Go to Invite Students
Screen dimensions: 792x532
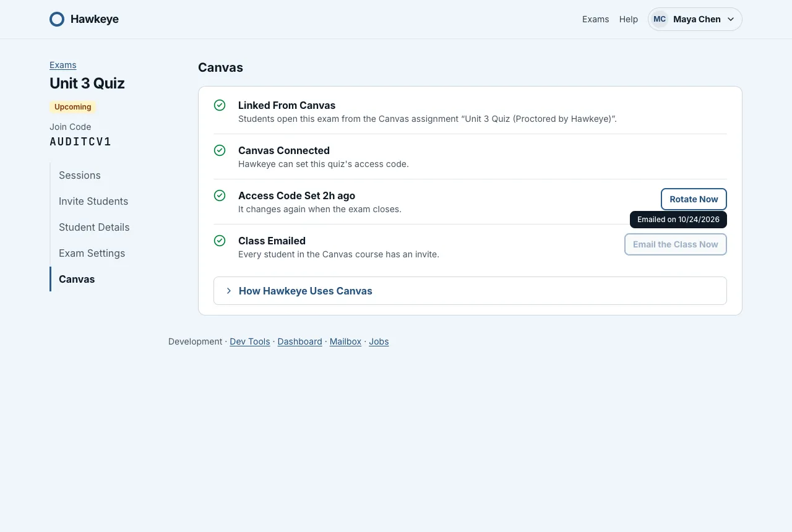pyautogui.click(x=93, y=201)
